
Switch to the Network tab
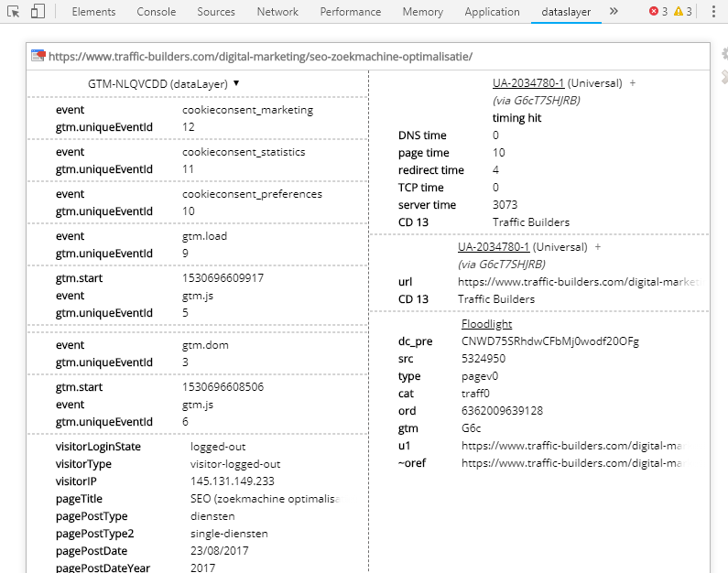277,12
